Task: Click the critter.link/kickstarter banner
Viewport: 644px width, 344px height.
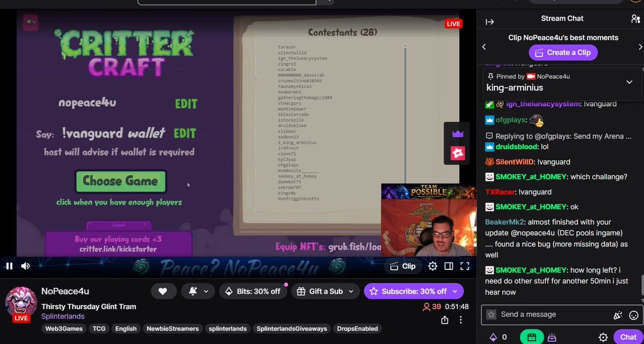Action: [118, 244]
